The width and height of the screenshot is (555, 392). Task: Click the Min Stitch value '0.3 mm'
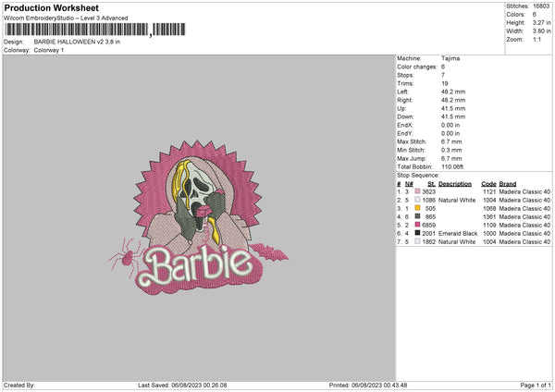[451, 150]
